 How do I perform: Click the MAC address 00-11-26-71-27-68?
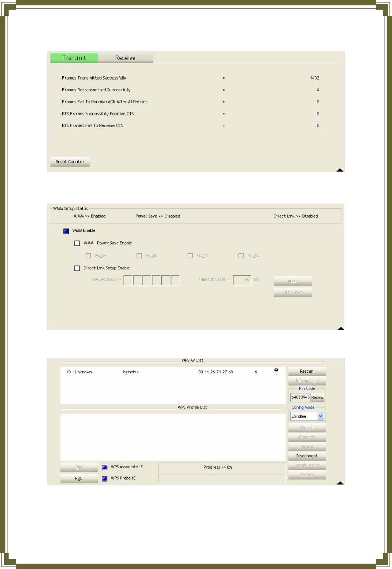pyautogui.click(x=216, y=372)
